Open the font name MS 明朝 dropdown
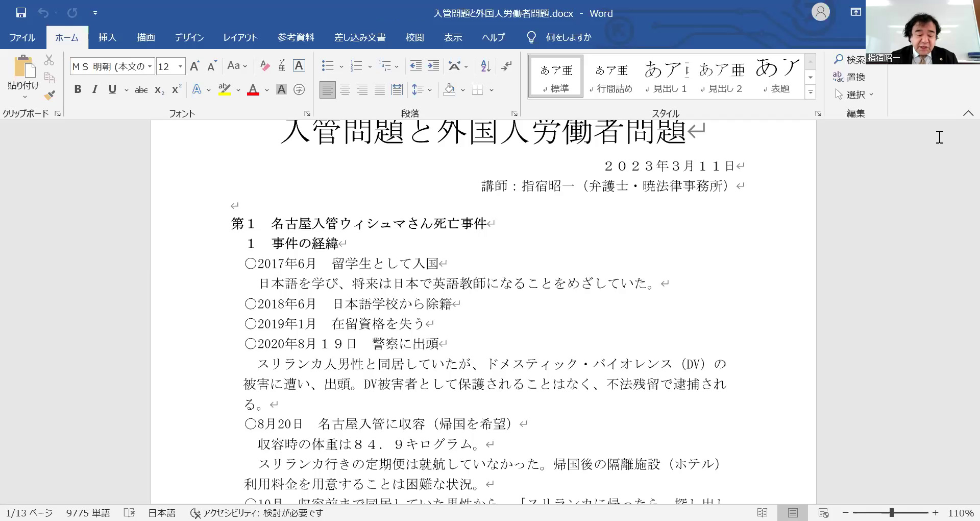This screenshot has width=980, height=521. [x=150, y=66]
